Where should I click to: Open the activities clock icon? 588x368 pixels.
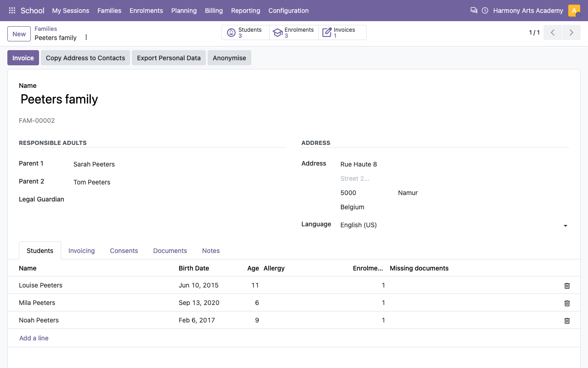(485, 10)
